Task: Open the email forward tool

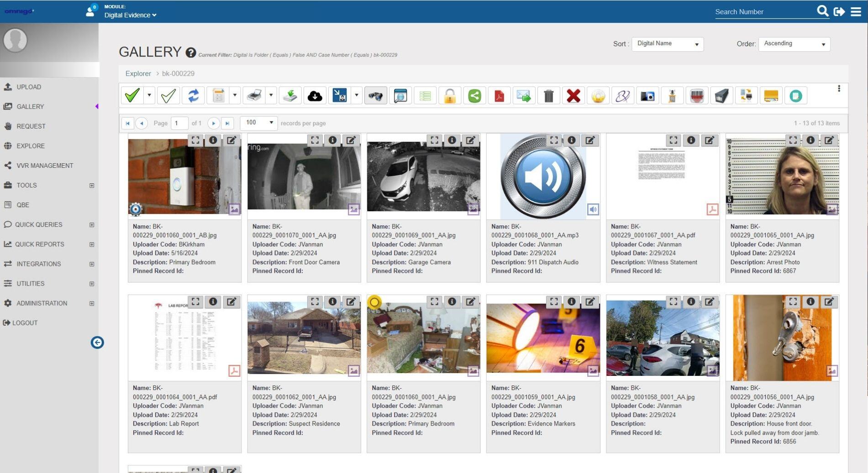Action: tap(523, 95)
